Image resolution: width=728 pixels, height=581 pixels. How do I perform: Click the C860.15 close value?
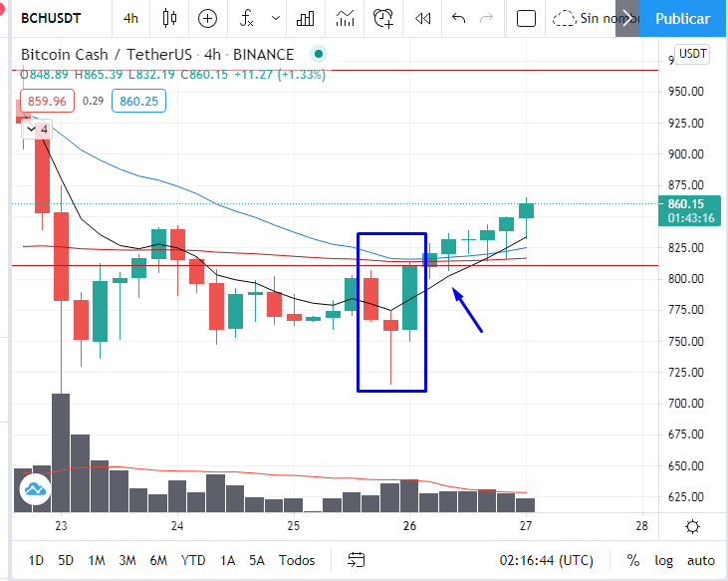204,75
